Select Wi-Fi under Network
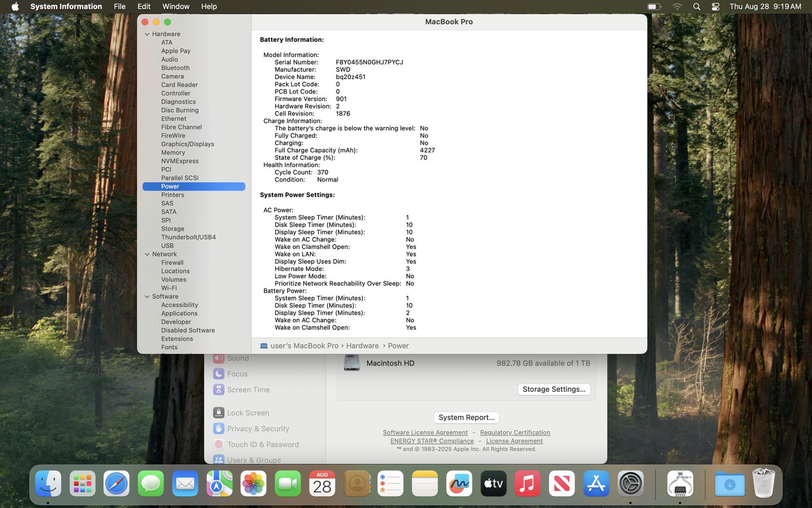 (x=169, y=288)
